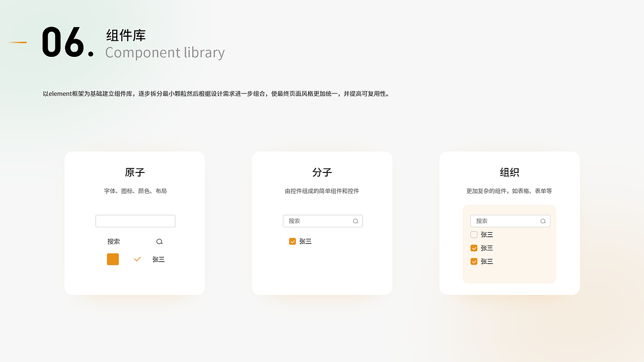This screenshot has width=644, height=362.
Task: Click the magnifying glass icon in the 原子 card
Action: coord(159,241)
